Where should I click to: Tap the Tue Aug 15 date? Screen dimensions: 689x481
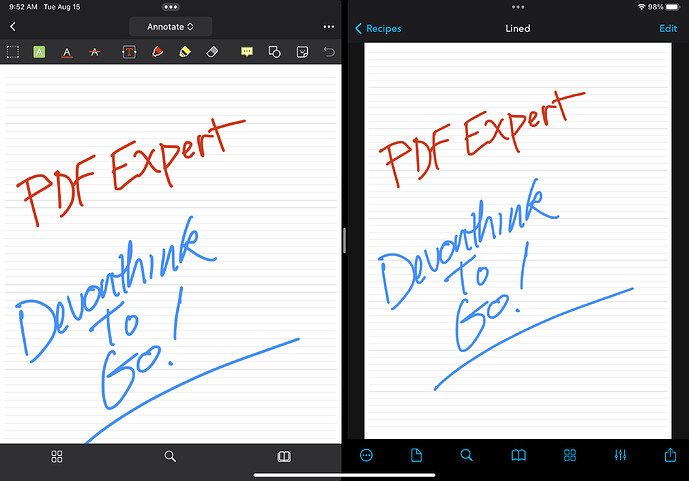62,7
